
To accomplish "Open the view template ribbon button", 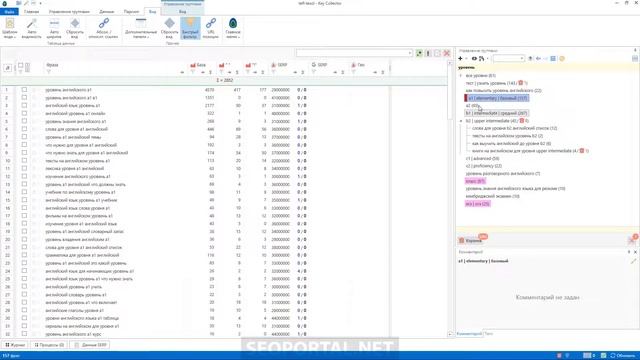I will (9, 28).
